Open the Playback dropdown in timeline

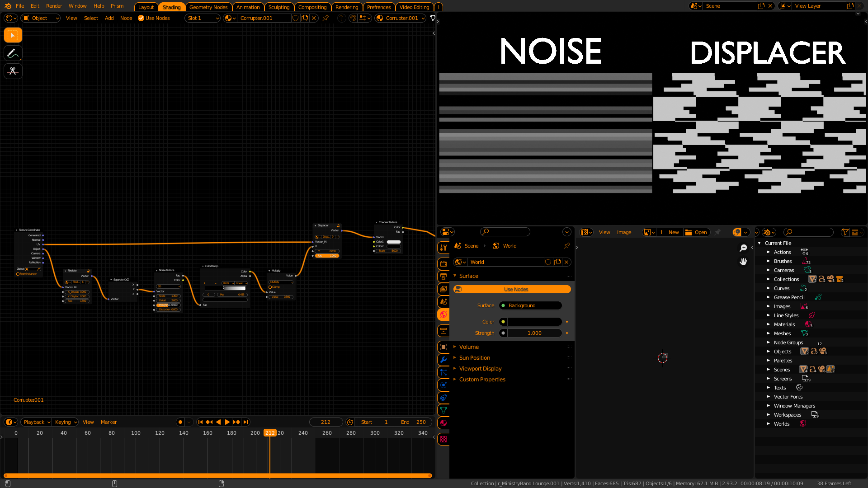[x=36, y=422]
